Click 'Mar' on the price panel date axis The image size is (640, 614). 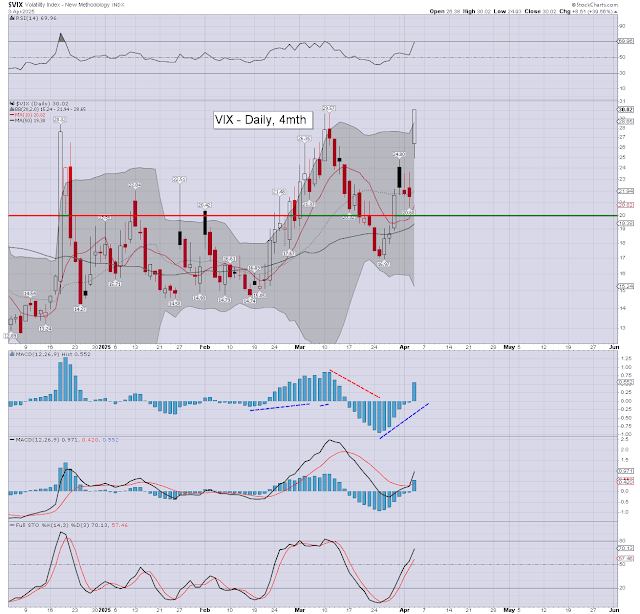pyautogui.click(x=300, y=347)
